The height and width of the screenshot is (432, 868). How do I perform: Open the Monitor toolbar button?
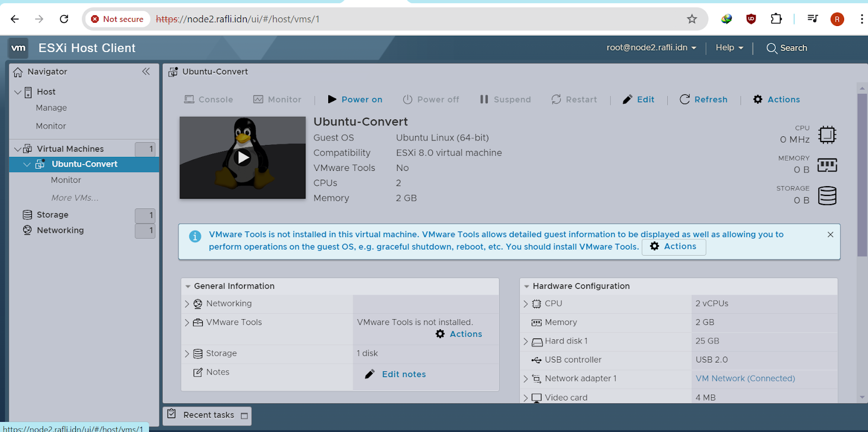[x=277, y=99]
